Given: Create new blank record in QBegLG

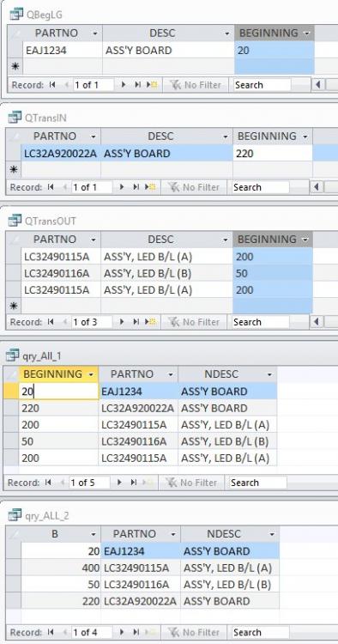Looking at the screenshot, I should (151, 85).
